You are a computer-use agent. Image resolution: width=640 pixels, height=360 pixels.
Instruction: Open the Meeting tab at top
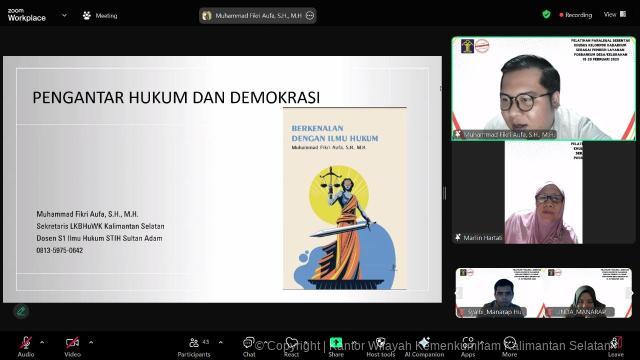coord(100,16)
